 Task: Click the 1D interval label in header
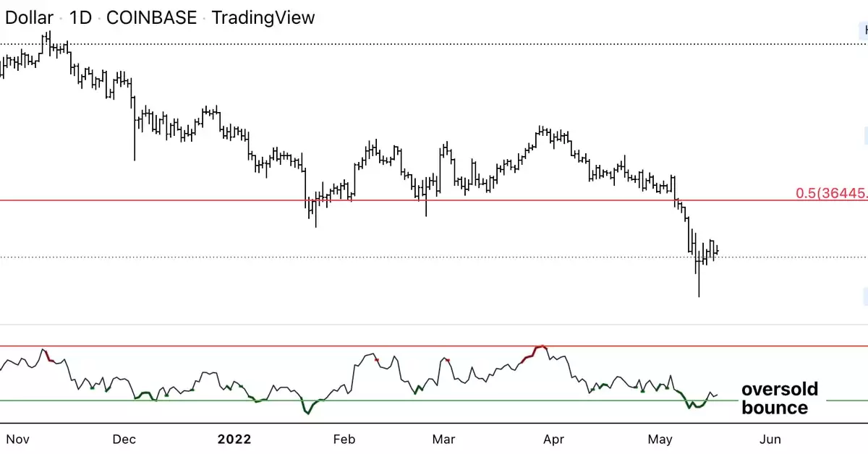click(80, 17)
